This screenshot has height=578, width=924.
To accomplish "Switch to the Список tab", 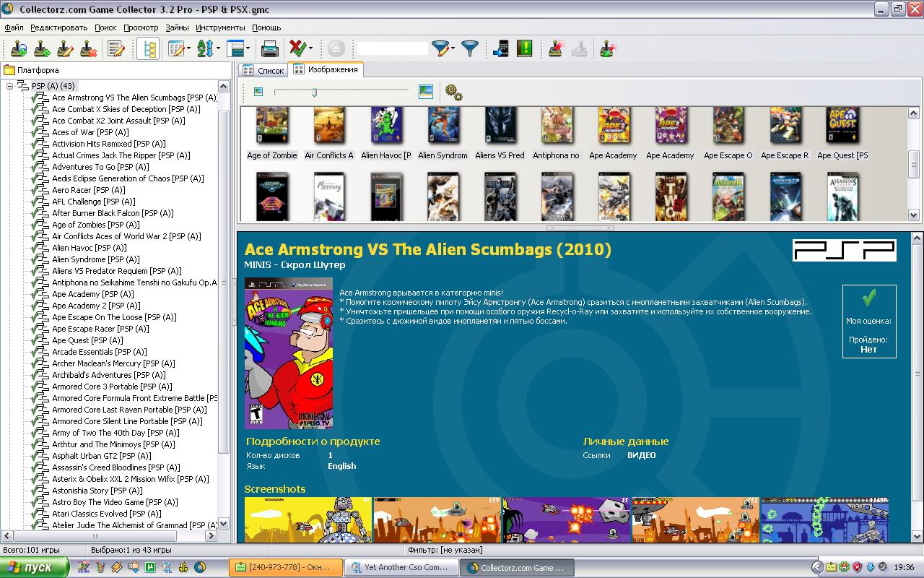I will click(x=263, y=70).
